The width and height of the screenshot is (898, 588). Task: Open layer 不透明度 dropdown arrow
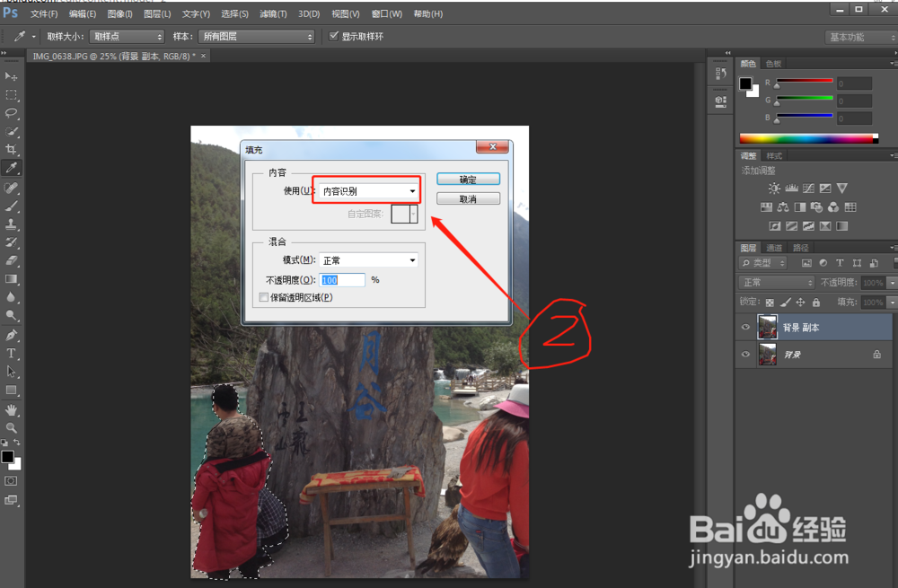click(x=892, y=283)
